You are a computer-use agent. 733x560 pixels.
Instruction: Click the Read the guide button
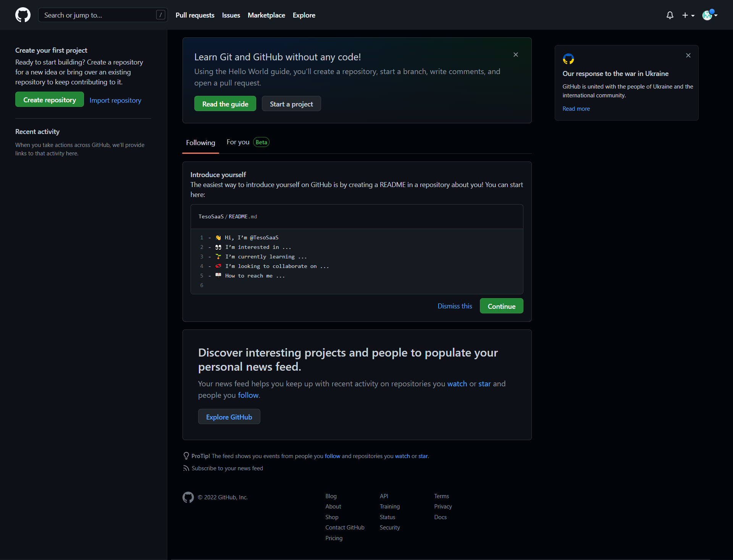225,103
